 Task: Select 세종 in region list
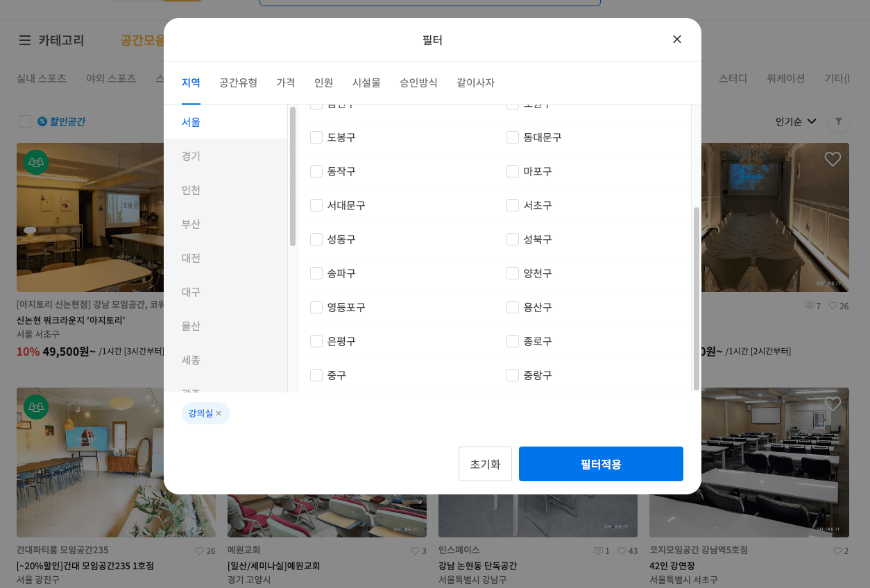click(225, 360)
